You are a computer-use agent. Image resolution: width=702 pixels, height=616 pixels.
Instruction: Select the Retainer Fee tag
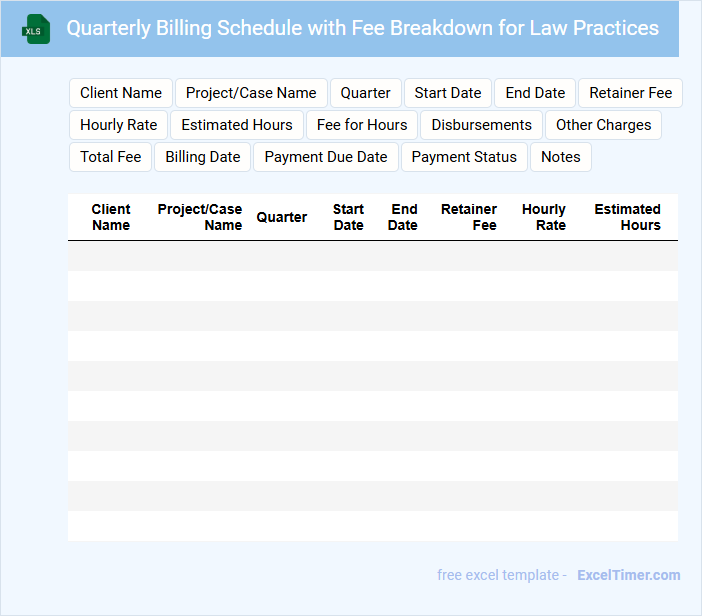[630, 93]
